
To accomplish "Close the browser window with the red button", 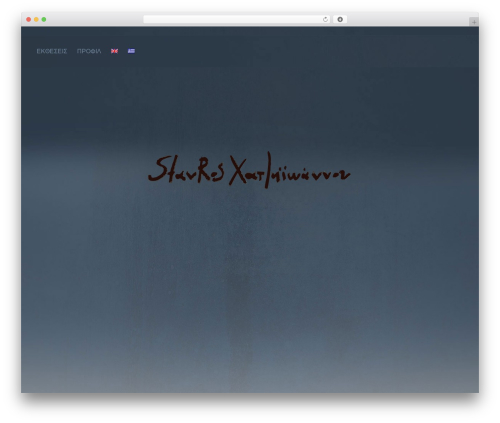I will click(x=29, y=20).
